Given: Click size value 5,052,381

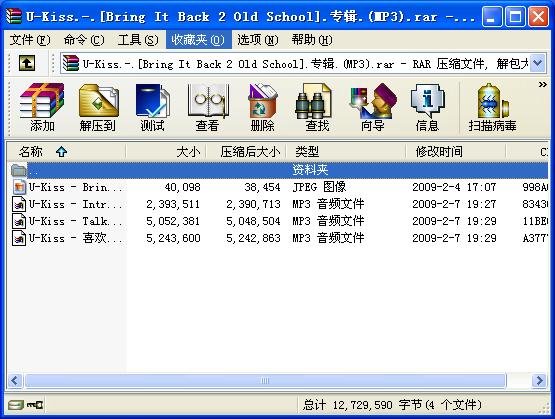Looking at the screenshot, I should coord(173,221).
